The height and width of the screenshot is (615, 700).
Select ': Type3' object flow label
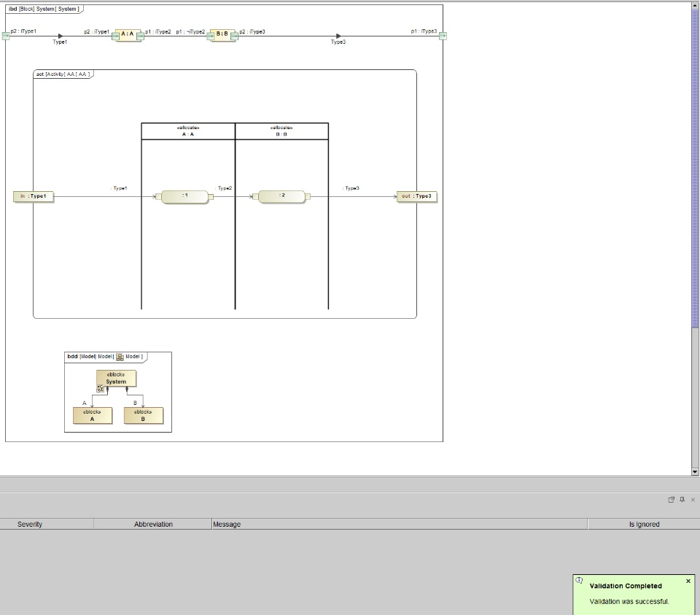[x=351, y=188]
